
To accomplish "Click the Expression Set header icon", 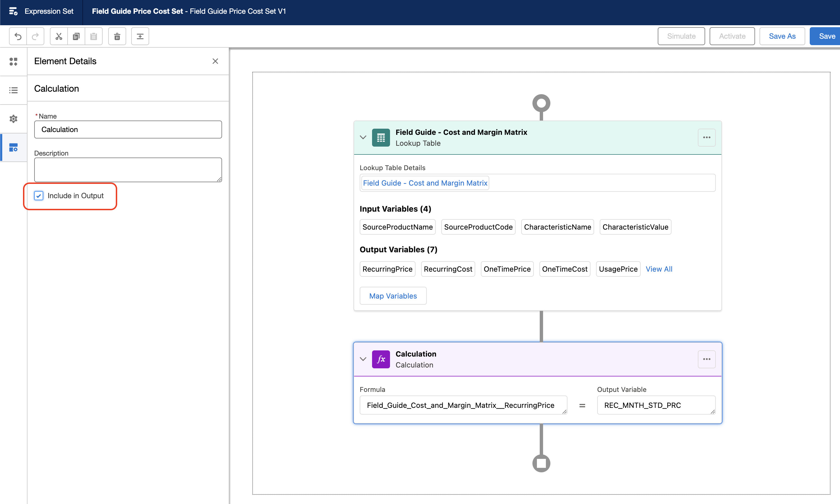I will click(x=13, y=11).
